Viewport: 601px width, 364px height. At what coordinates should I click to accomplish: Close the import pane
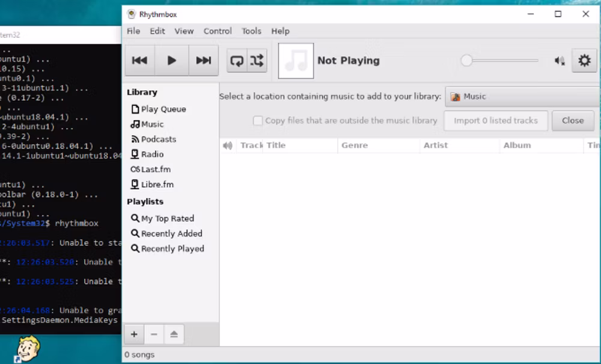(573, 121)
